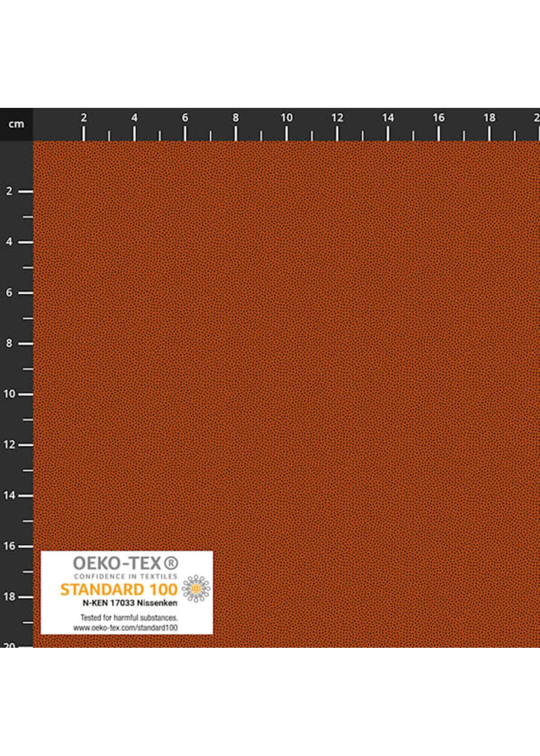Click the tick between 6 and 8

pyautogui.click(x=210, y=136)
